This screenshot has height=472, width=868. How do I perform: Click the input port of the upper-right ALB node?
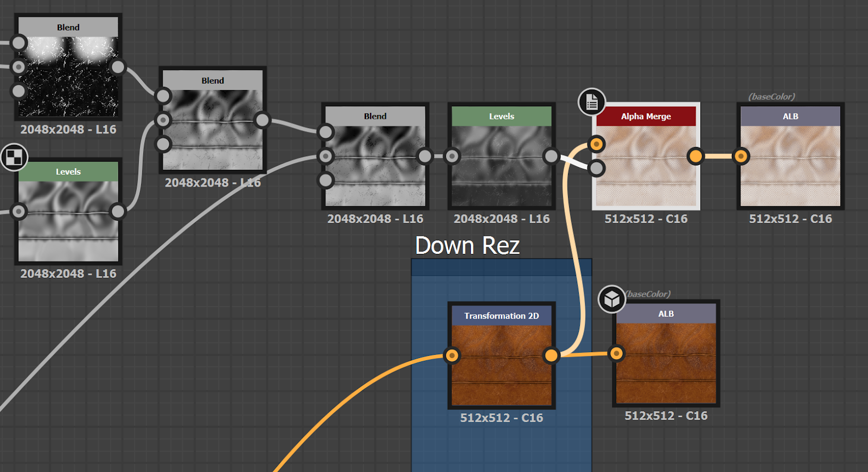coord(741,156)
